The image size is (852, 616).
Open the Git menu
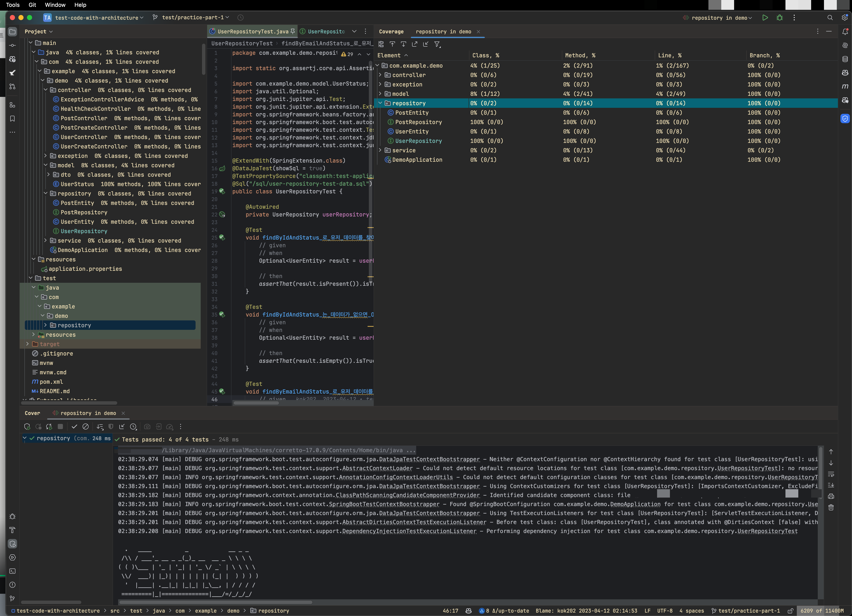coord(32,5)
